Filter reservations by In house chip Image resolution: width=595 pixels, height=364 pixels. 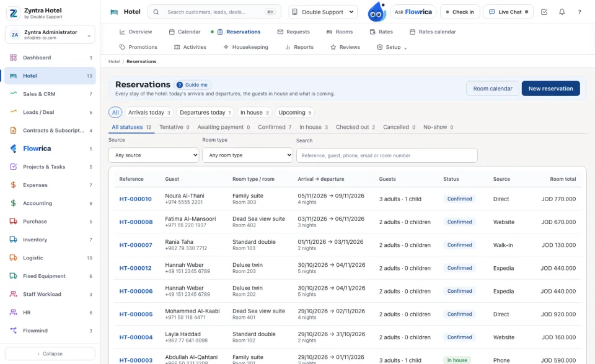pyautogui.click(x=255, y=113)
